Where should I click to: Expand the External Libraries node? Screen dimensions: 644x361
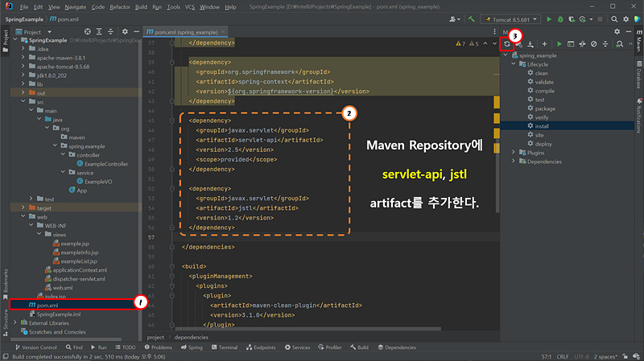15,322
